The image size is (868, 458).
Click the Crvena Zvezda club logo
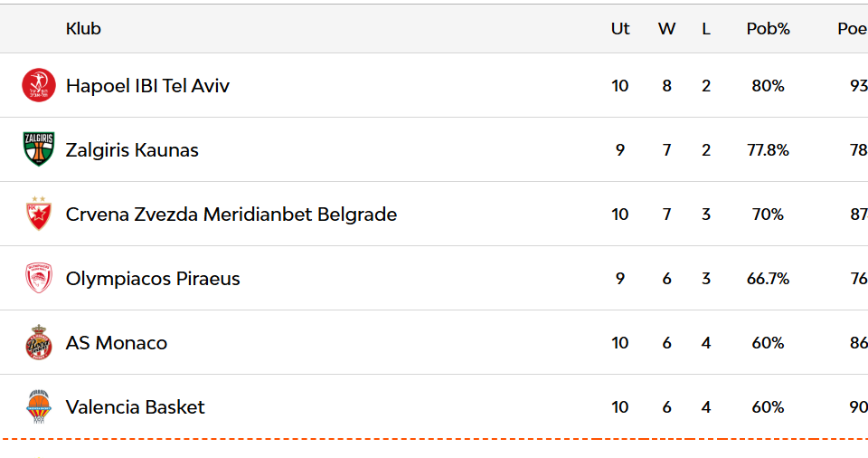pos(39,214)
